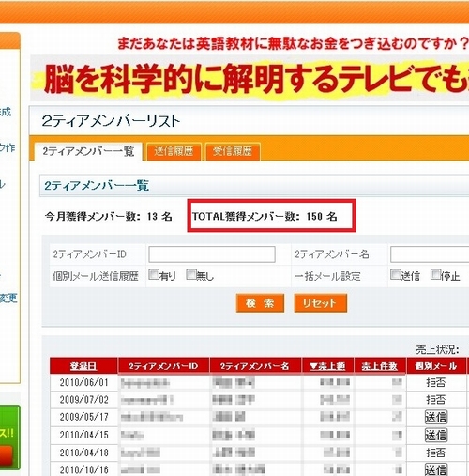Click 拒否 text in the 2010/04/18 row

coord(436,453)
